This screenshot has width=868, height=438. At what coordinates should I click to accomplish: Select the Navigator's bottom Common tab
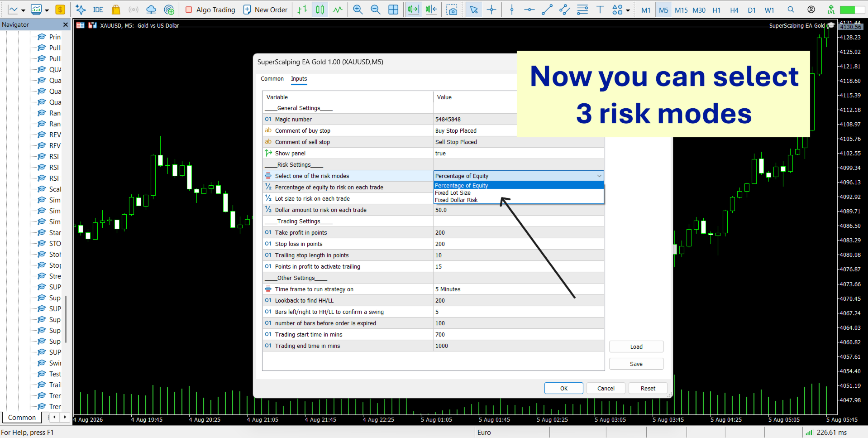click(x=22, y=417)
